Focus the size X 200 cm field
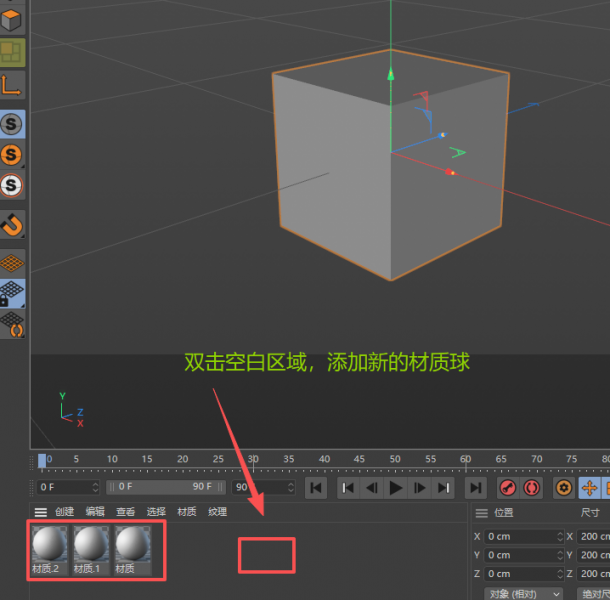 (593, 537)
